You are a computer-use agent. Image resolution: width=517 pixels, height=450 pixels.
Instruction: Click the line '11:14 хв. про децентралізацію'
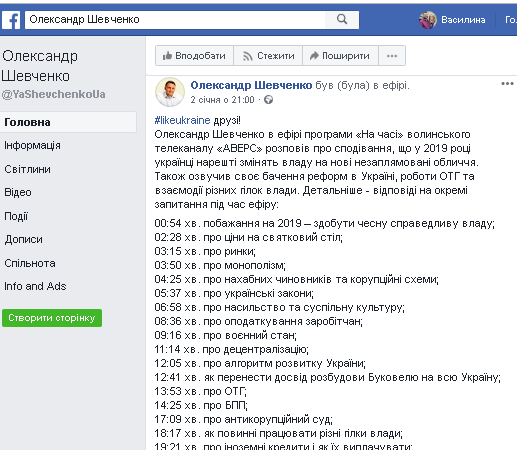[232, 349]
